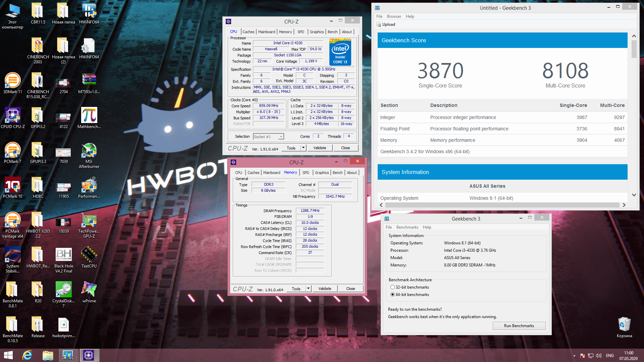Launch PCMark Vantage x64 shortcut
Image resolution: width=644 pixels, height=362 pixels.
[12, 225]
